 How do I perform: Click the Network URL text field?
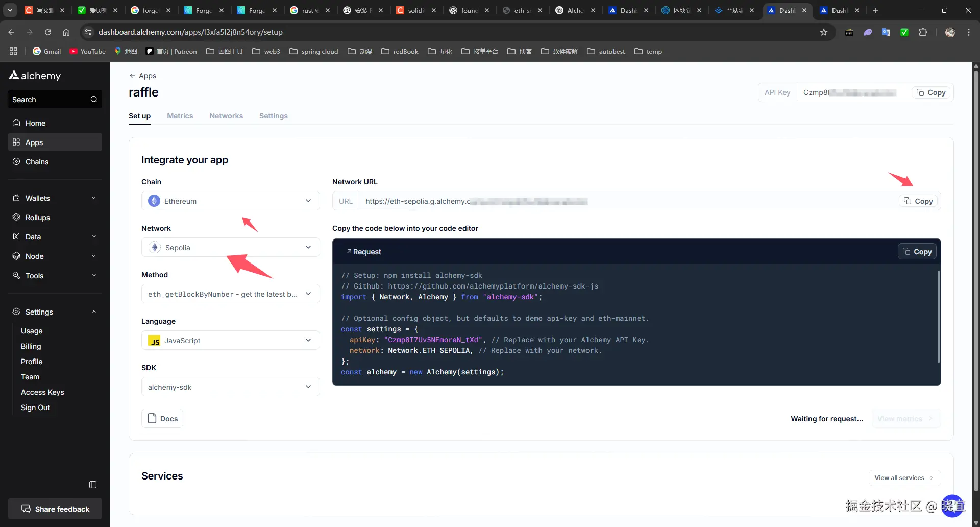(x=629, y=201)
